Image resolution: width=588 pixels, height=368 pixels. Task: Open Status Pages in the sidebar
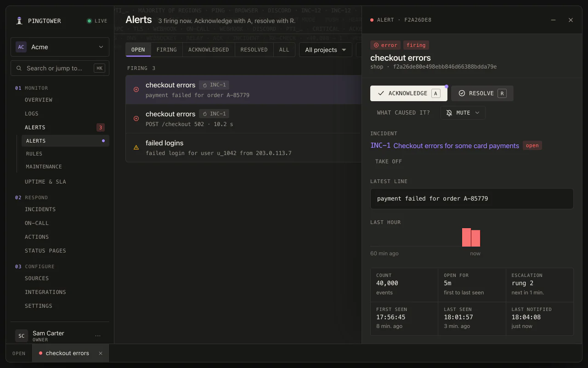(45, 251)
